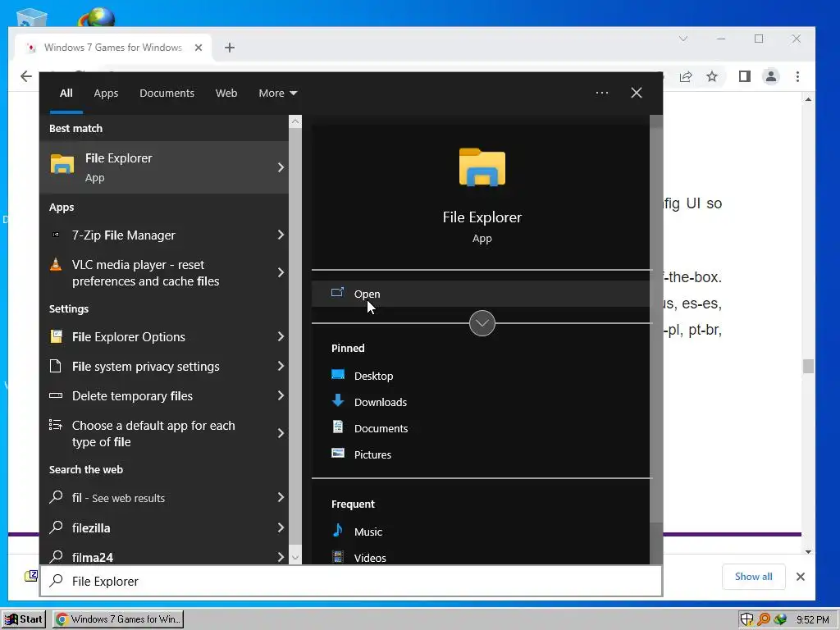The image size is (840, 630).
Task: Select the All search tab
Action: 66,94
